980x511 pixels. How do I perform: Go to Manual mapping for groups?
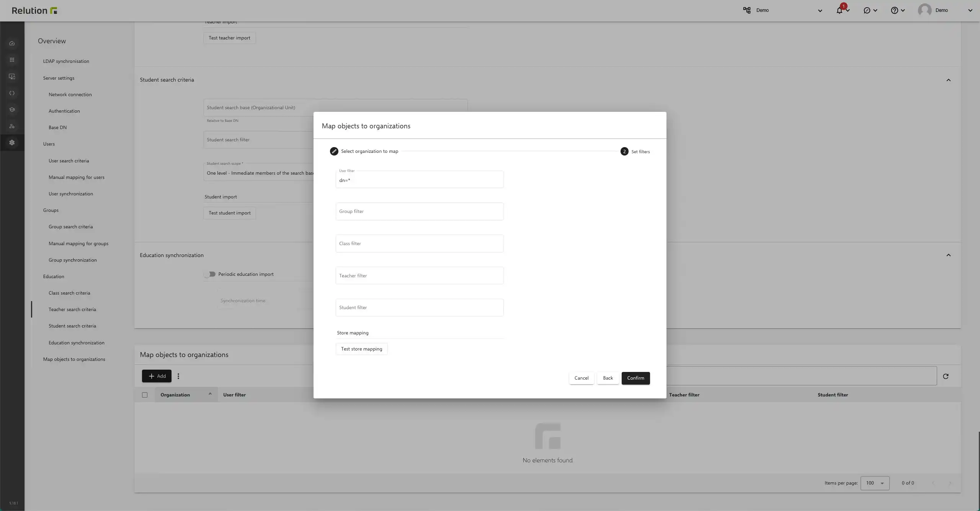(78, 244)
